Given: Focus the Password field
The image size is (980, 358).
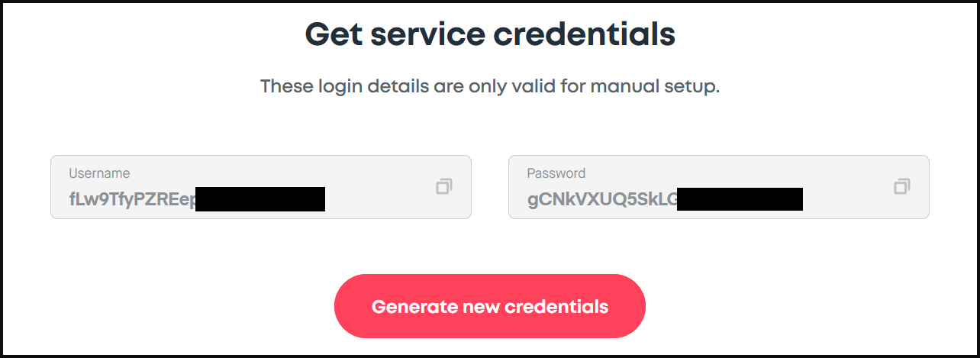Looking at the screenshot, I should (x=719, y=187).
